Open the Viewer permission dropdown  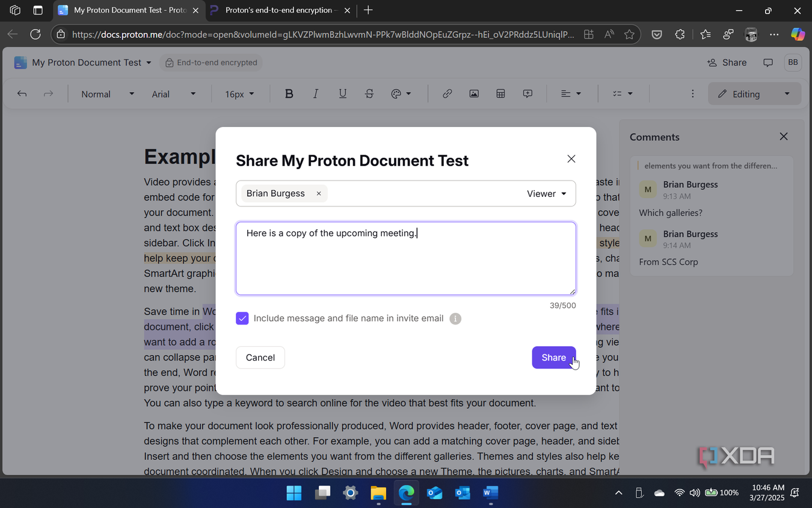547,194
